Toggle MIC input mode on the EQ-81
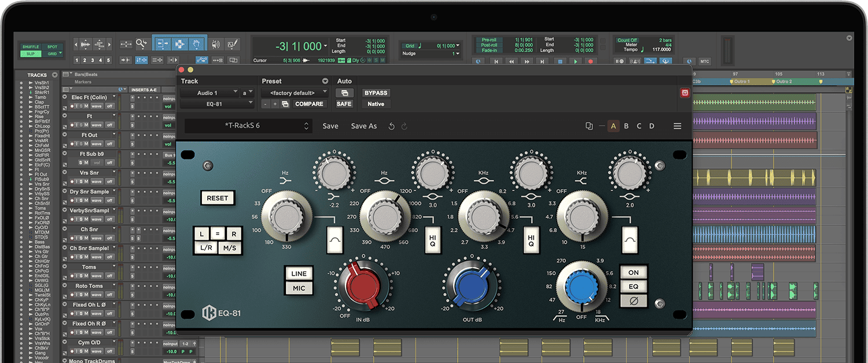The image size is (868, 363). click(299, 288)
